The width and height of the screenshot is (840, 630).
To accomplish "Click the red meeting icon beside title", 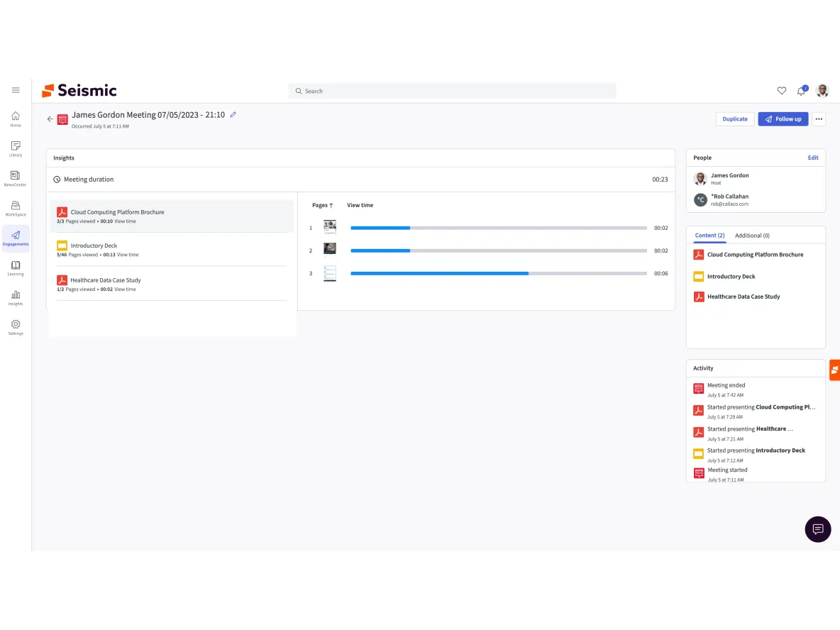I will click(62, 119).
